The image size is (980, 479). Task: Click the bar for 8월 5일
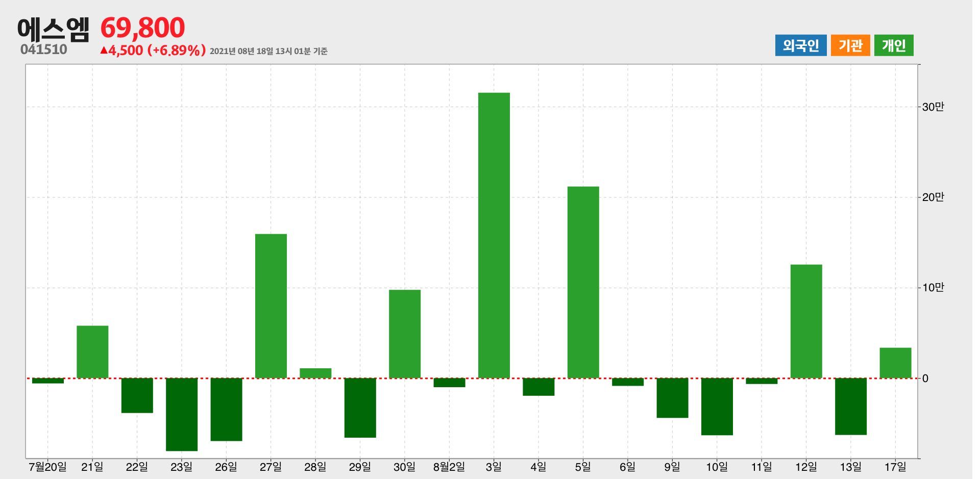(x=583, y=282)
